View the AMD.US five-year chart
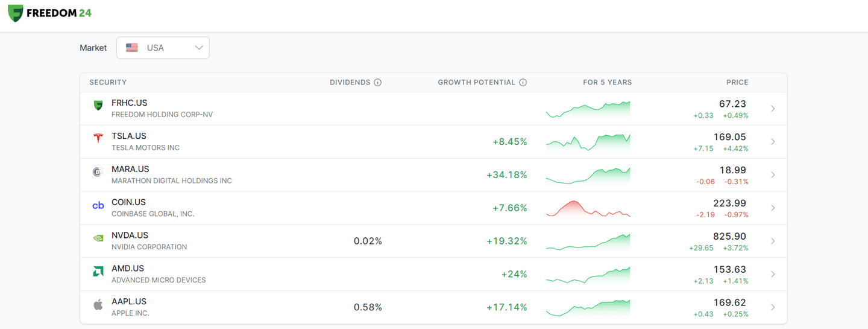Screen dimensions: 868x329 click(588, 275)
